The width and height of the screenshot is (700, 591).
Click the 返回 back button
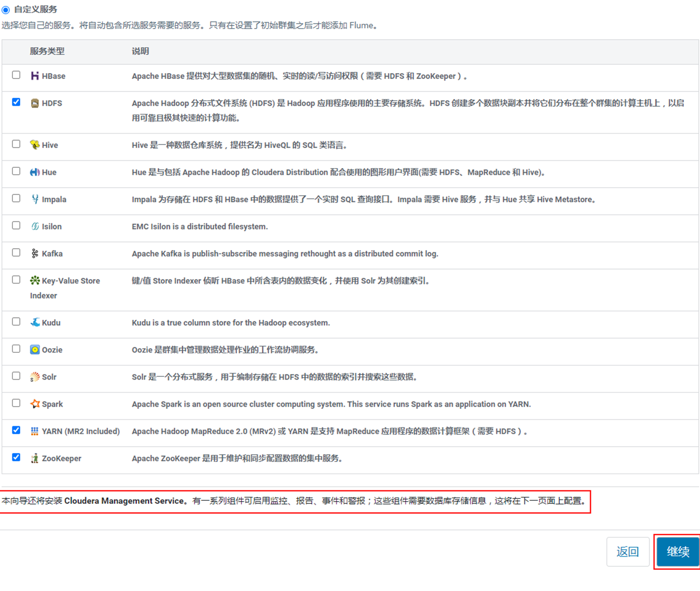click(628, 552)
